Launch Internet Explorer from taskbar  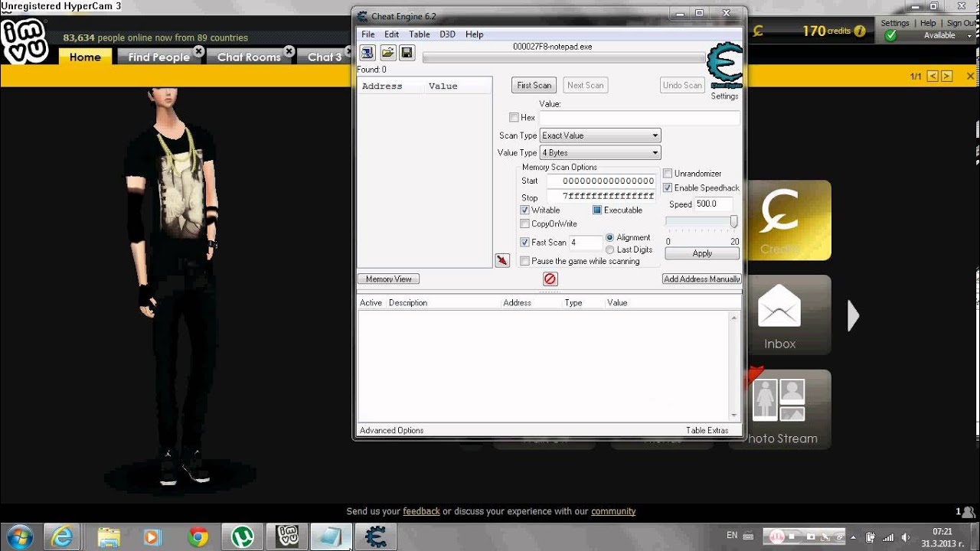(61, 537)
